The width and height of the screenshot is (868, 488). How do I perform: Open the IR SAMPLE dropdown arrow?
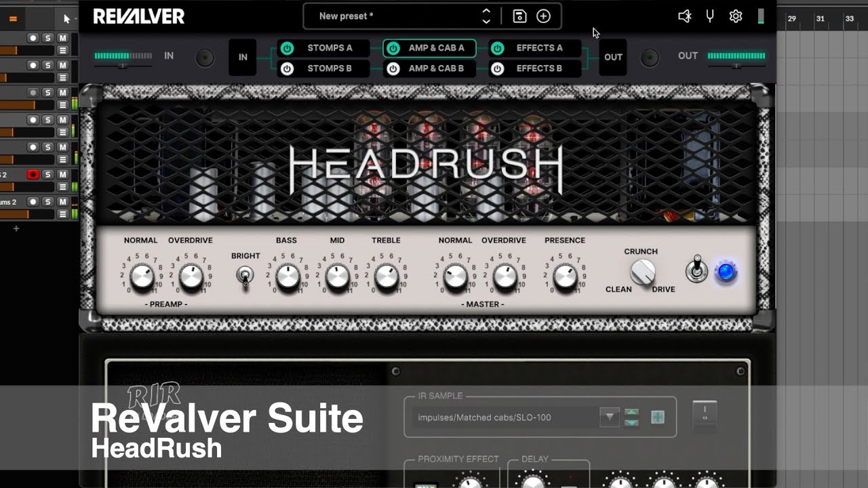[x=610, y=417]
